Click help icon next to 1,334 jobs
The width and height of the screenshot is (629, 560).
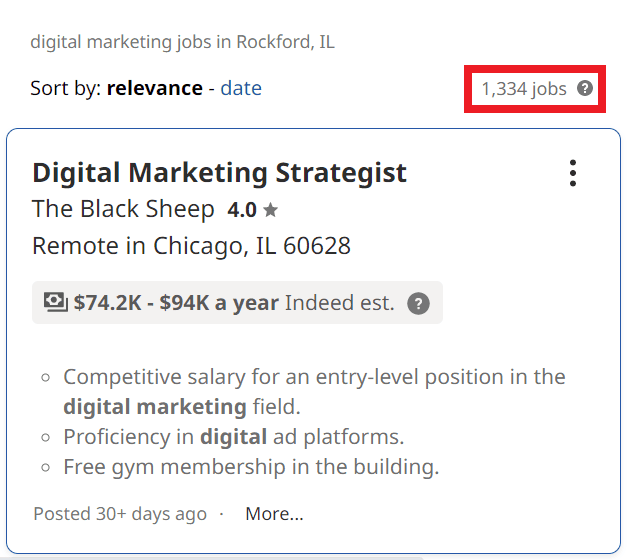pos(585,88)
